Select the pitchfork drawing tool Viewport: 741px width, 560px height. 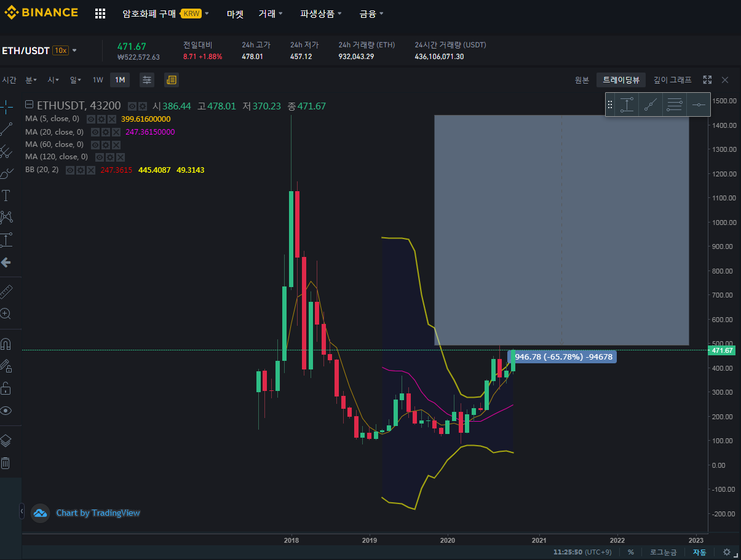[6, 151]
